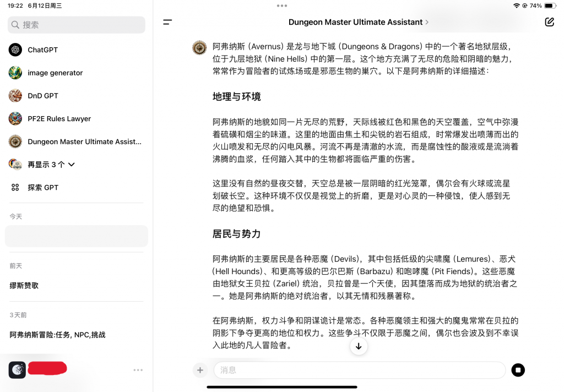Open the ChatGPT logo icon in sidebar
Screen dimensions: 564x392
tap(15, 50)
